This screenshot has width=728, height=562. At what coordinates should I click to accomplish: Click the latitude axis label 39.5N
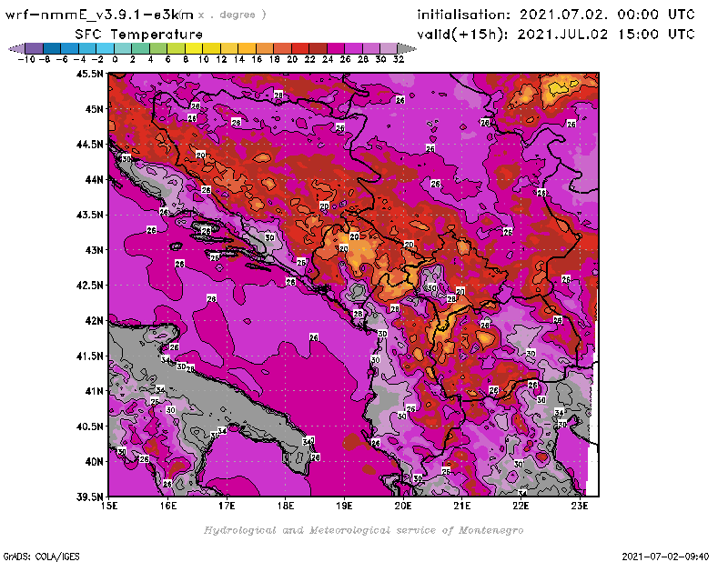[90, 497]
